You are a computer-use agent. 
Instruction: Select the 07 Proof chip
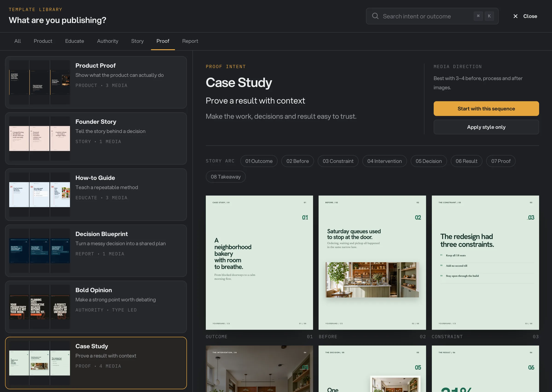(x=501, y=161)
